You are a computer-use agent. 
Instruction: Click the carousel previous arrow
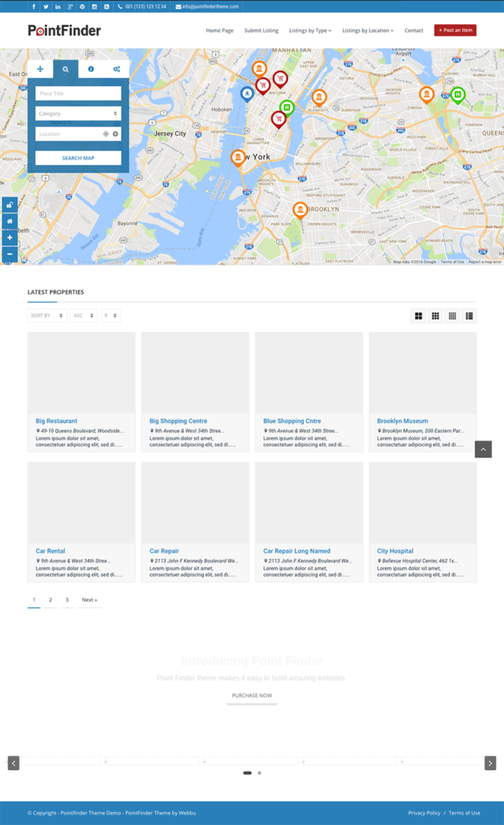(x=14, y=763)
